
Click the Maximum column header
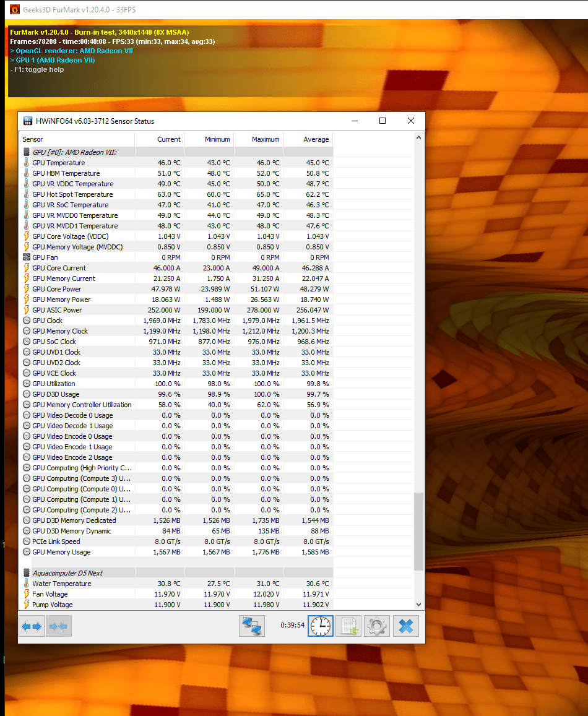coord(259,139)
